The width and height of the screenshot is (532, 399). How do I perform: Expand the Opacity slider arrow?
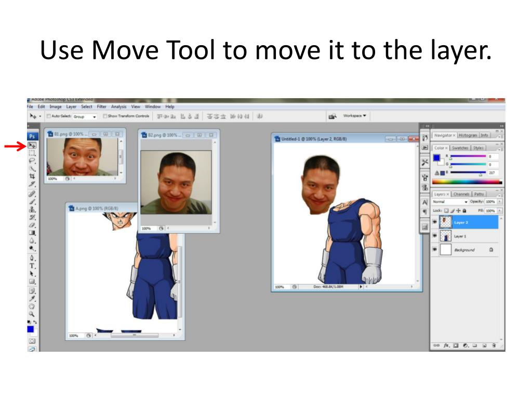tap(500, 202)
